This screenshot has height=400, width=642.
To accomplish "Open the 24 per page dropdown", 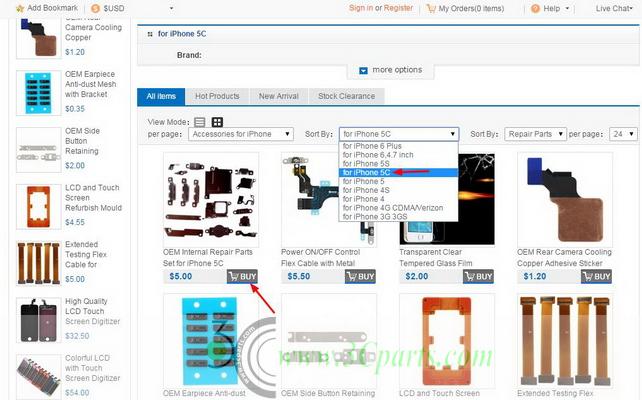I will [623, 134].
